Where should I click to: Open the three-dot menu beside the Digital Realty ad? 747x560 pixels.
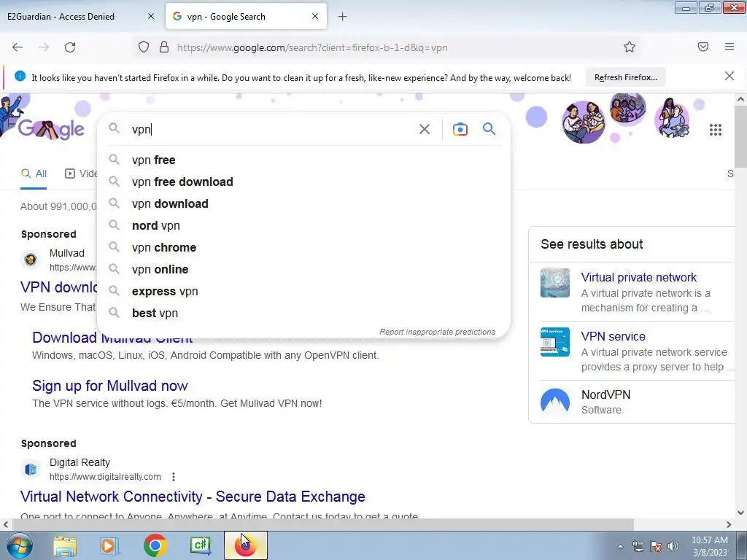tap(174, 477)
